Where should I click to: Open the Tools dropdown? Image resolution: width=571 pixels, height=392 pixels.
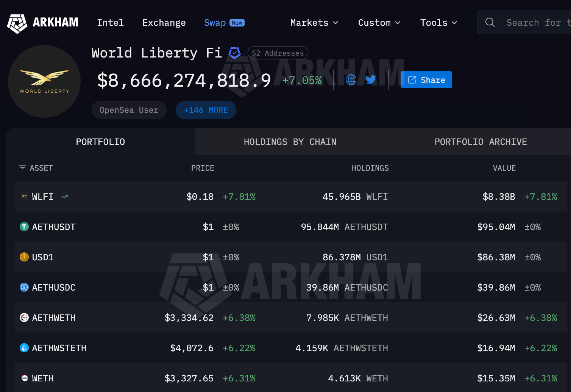tap(438, 22)
